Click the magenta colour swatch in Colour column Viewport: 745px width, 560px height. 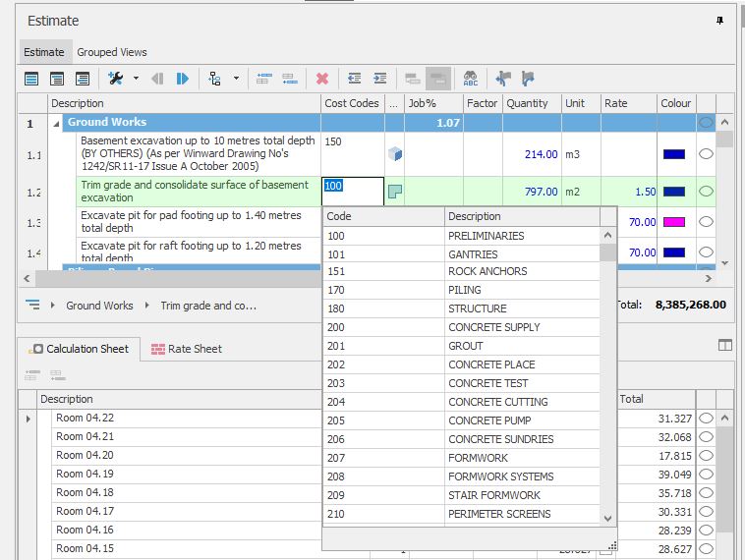pos(674,222)
